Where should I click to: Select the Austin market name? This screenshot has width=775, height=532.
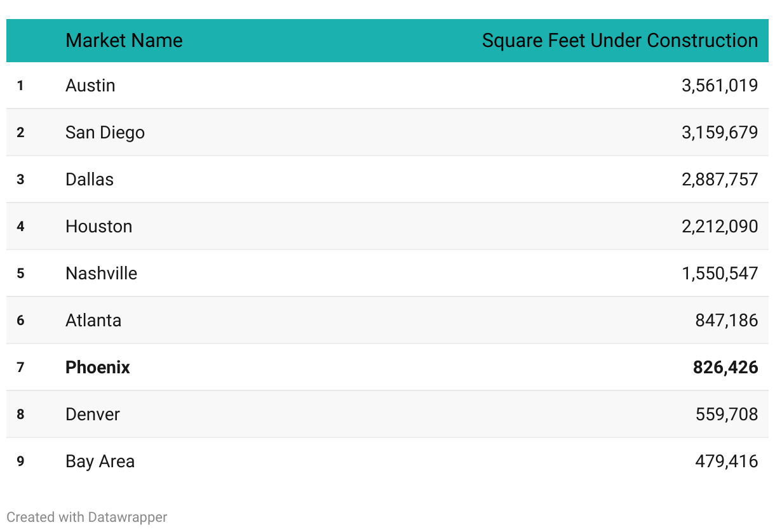click(x=90, y=86)
